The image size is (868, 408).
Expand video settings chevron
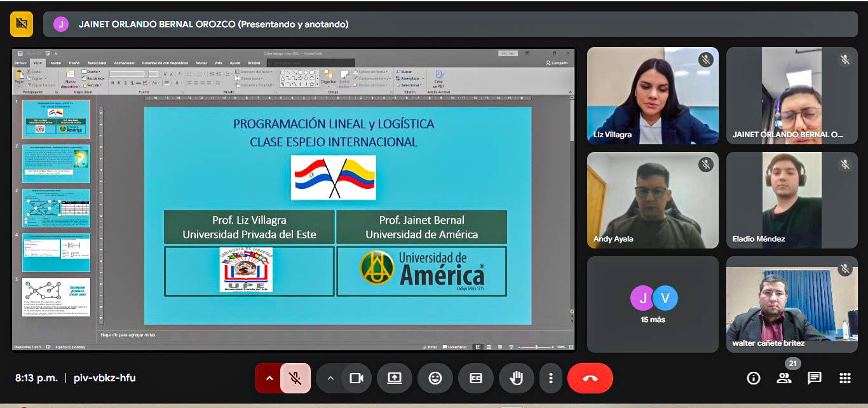click(x=330, y=378)
